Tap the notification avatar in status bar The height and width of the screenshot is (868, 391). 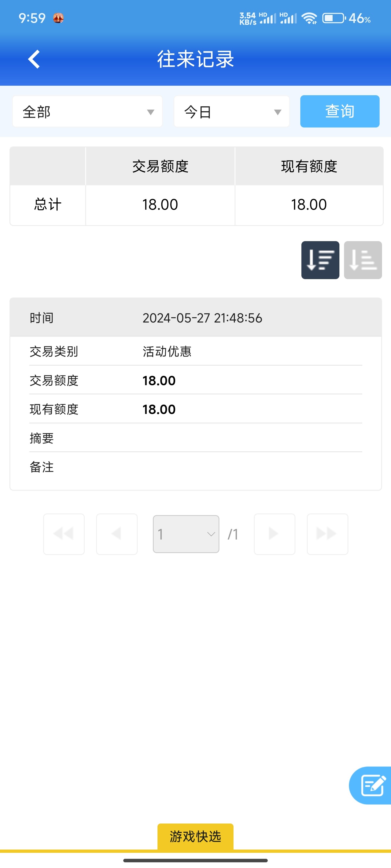(58, 18)
